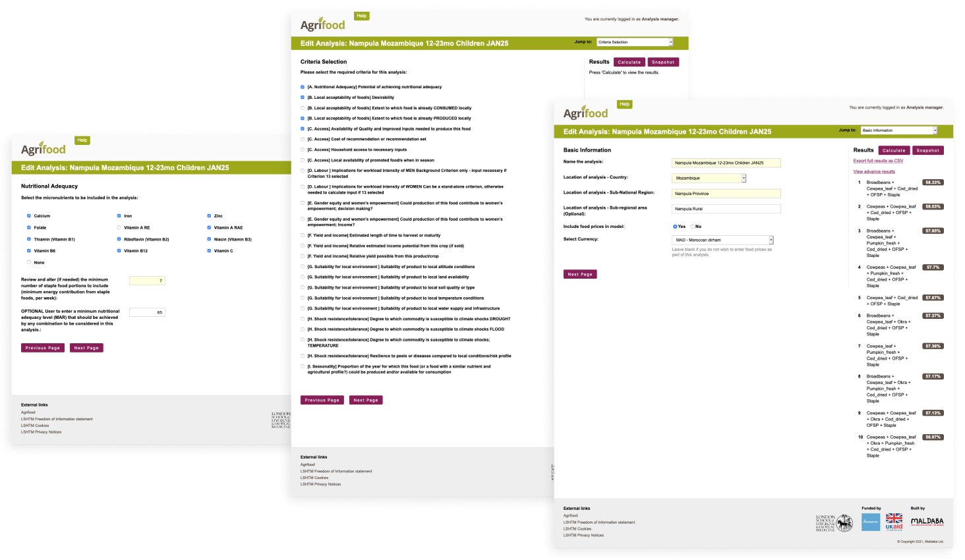Click the Agrifood logo on the Nutritional Adequacy page
This screenshot has height=560, width=965.
click(44, 150)
